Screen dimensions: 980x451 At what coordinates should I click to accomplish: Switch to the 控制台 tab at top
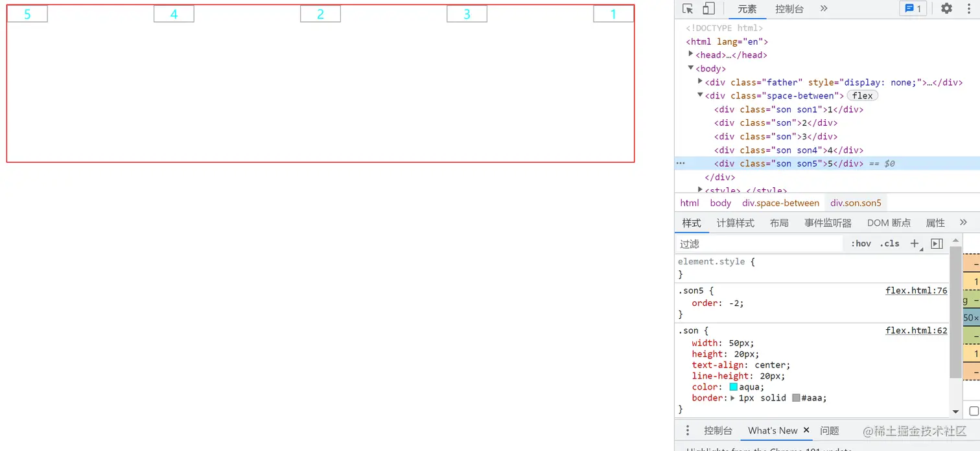(x=789, y=9)
